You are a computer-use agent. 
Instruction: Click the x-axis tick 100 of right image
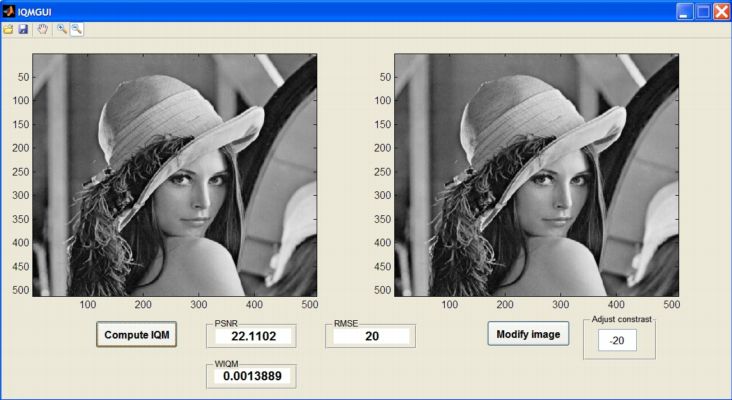click(x=450, y=305)
